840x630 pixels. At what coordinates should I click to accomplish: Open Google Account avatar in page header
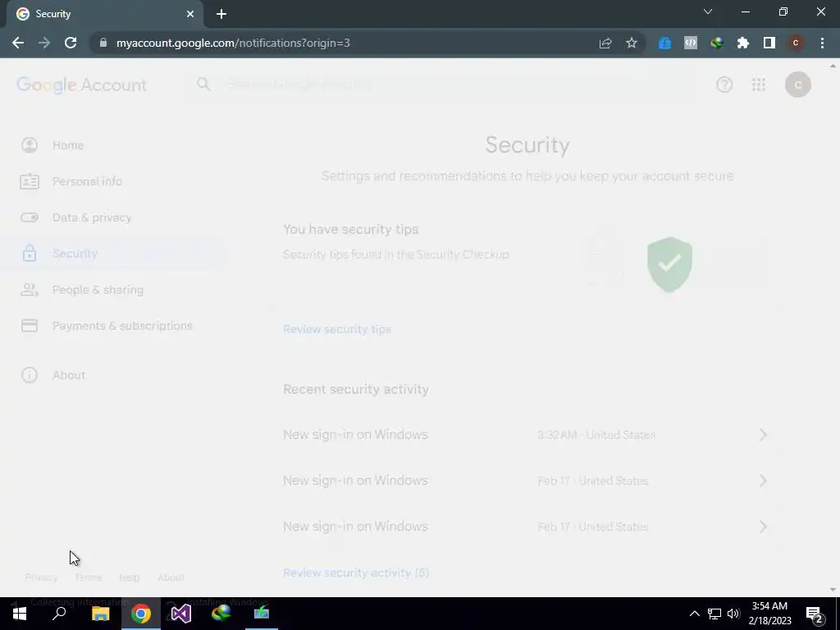(797, 84)
